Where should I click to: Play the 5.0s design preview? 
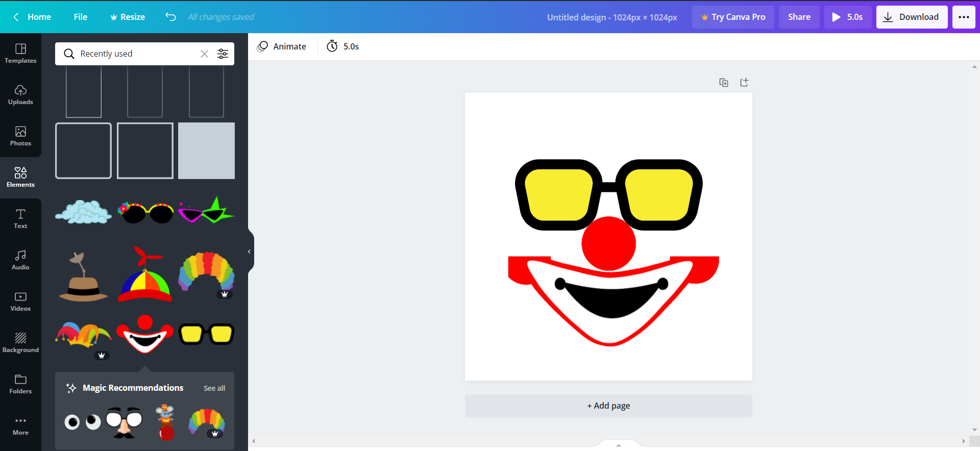click(x=847, y=17)
